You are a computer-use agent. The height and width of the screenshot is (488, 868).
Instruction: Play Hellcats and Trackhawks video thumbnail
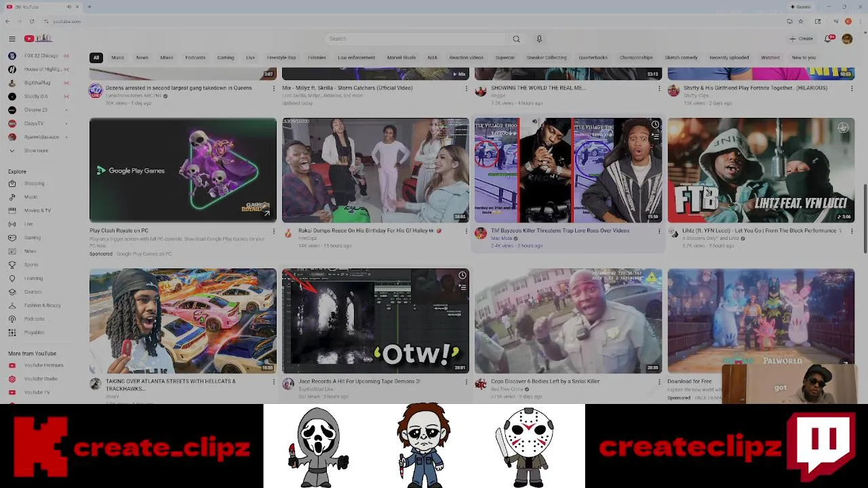click(x=183, y=321)
